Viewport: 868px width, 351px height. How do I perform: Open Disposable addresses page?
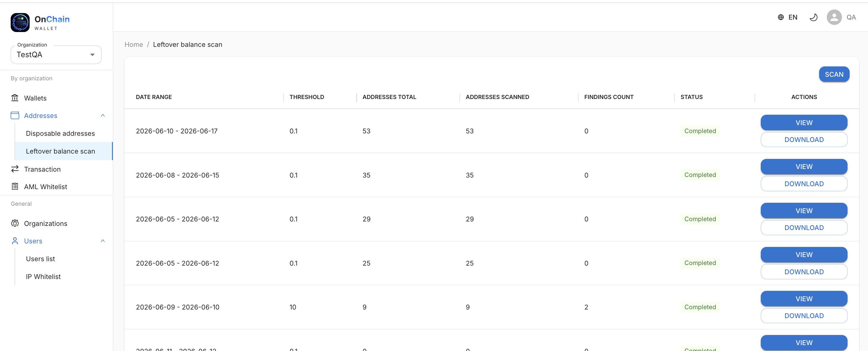pyautogui.click(x=60, y=133)
